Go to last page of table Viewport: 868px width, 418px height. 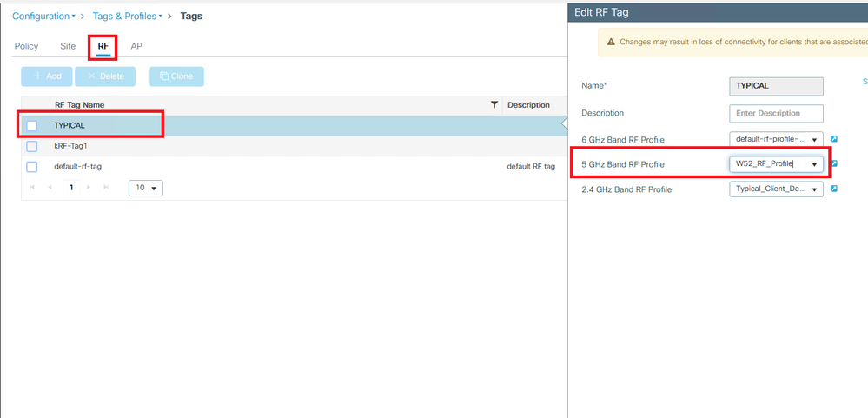coord(106,188)
